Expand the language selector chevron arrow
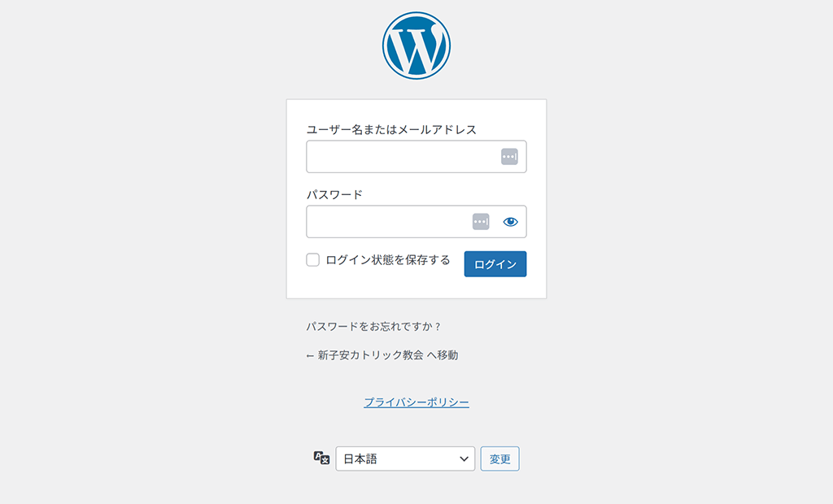Image resolution: width=833 pixels, height=504 pixels. (x=464, y=458)
